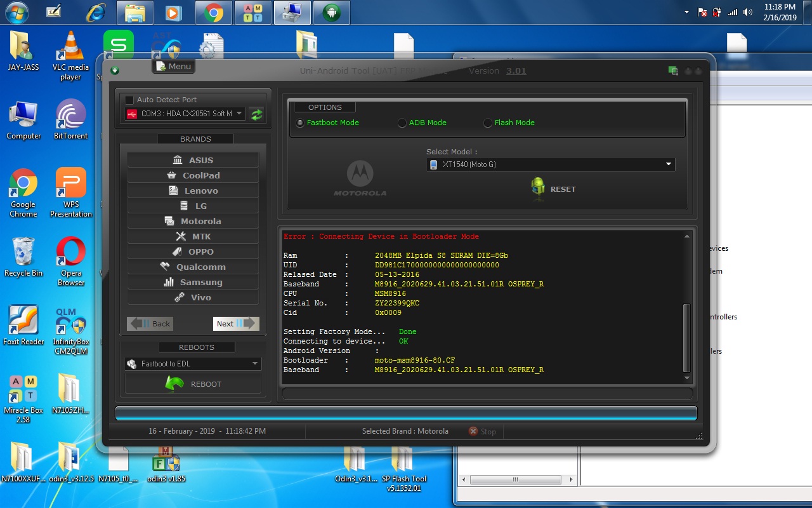Select OPPO brand

[x=193, y=251]
